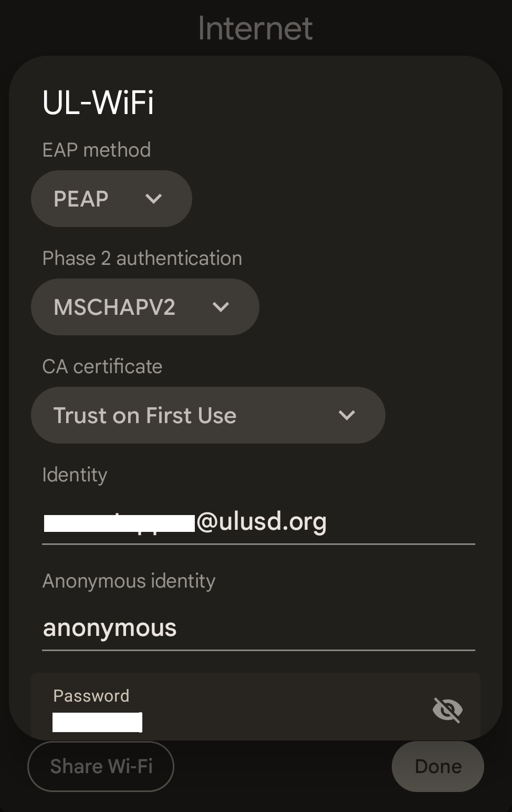Viewport: 512px width, 812px height.
Task: Click the chevron in the CA certificate field
Action: (x=347, y=415)
